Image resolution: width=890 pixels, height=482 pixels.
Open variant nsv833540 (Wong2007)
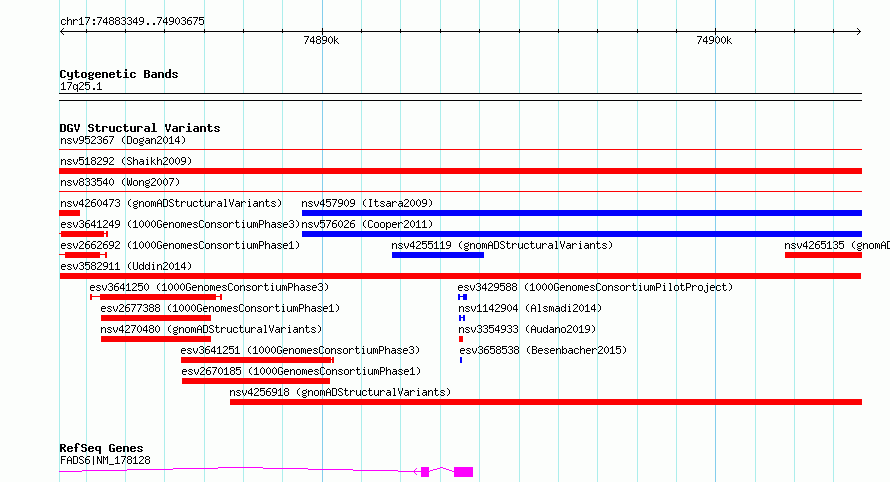tap(120, 182)
